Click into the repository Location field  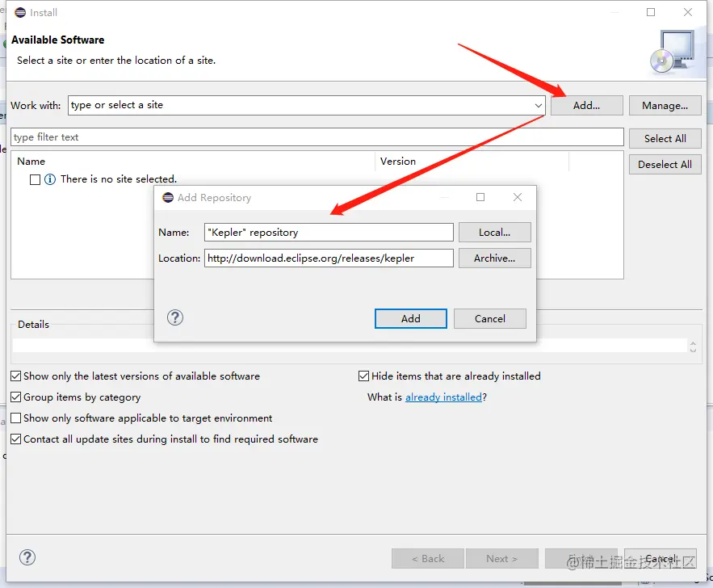point(329,258)
